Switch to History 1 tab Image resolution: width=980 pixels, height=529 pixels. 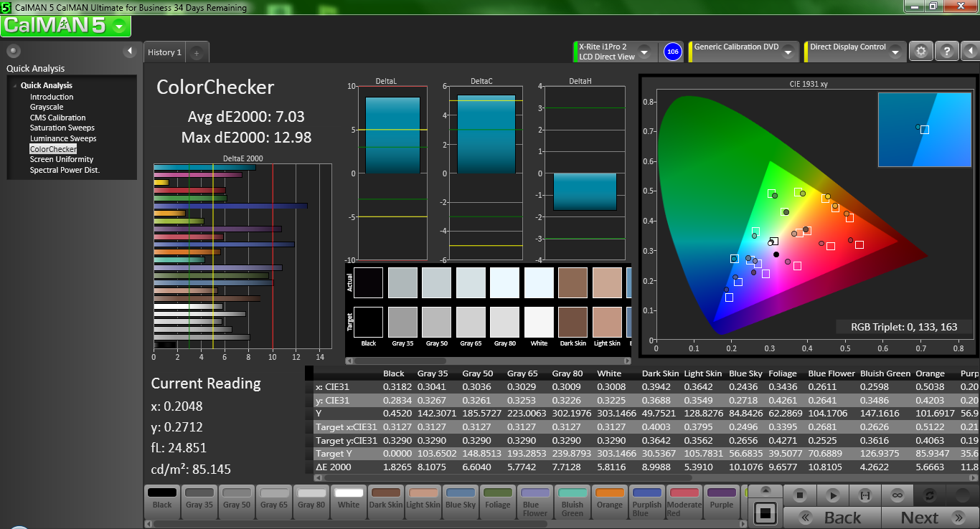click(164, 52)
